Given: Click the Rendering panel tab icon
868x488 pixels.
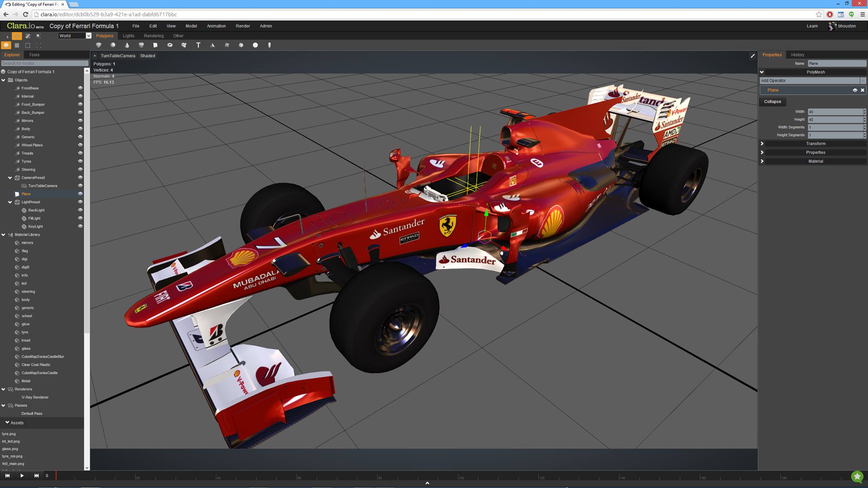Looking at the screenshot, I should coord(154,36).
